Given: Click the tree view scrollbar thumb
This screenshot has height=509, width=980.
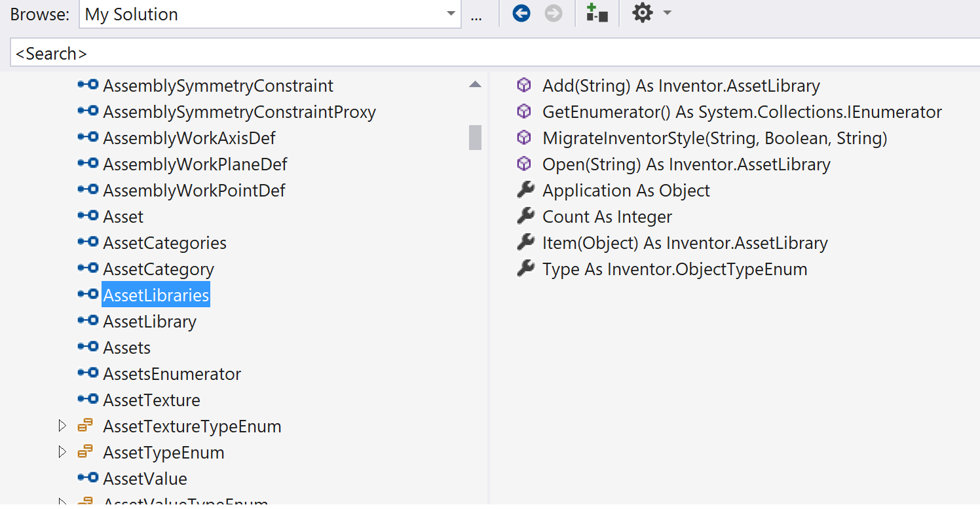Looking at the screenshot, I should click(476, 138).
